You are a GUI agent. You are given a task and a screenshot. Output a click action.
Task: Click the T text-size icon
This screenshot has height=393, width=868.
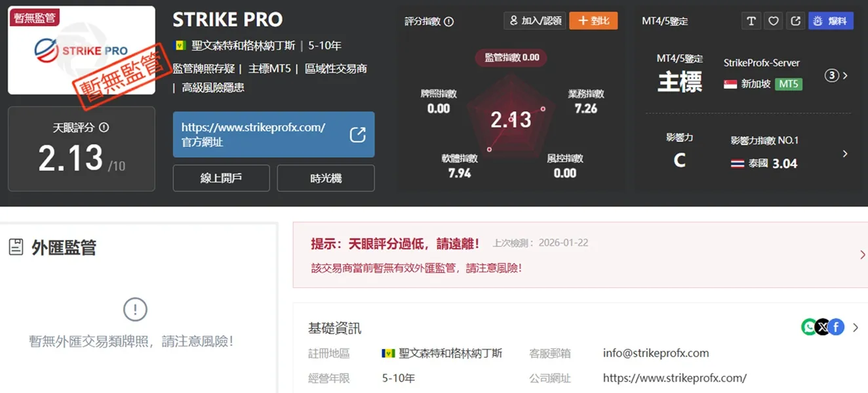(751, 21)
